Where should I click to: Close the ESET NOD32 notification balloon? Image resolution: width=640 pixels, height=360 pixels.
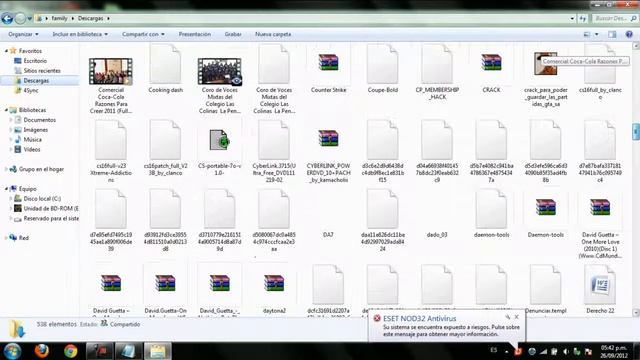point(517,317)
